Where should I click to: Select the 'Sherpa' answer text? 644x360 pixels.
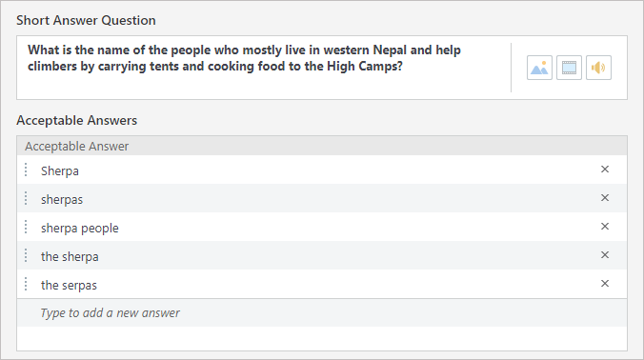(x=60, y=171)
